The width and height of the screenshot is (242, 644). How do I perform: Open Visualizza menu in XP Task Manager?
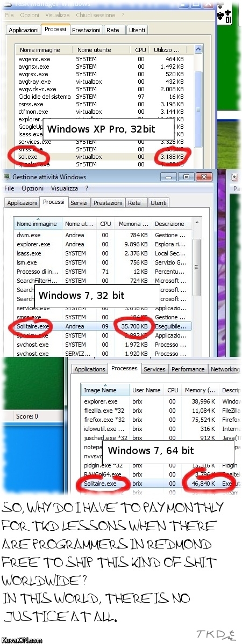57,15
